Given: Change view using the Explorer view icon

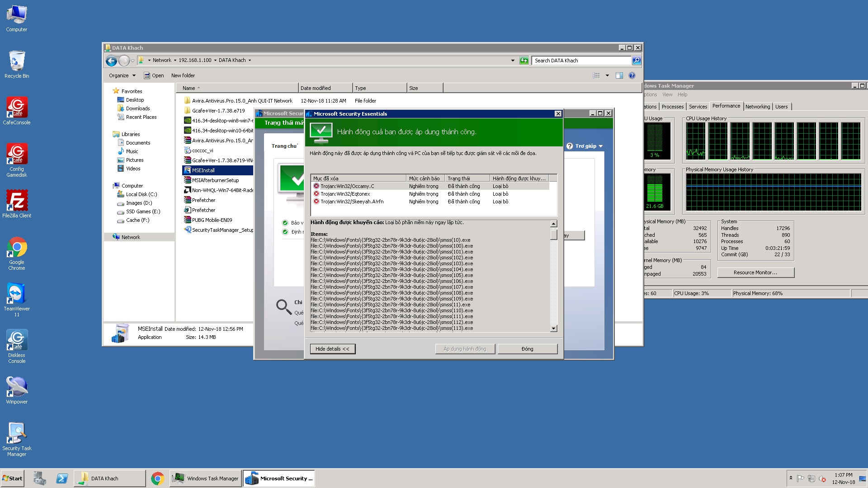Looking at the screenshot, I should (x=596, y=75).
